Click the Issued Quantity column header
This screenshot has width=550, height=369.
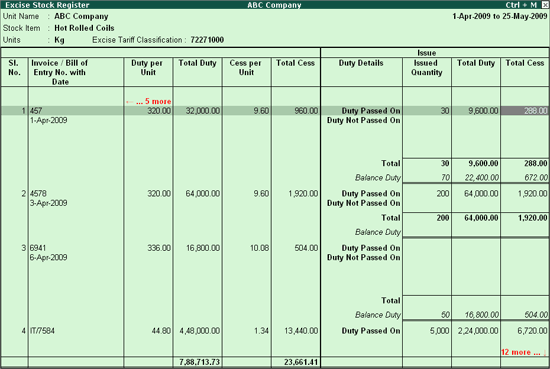coord(427,68)
